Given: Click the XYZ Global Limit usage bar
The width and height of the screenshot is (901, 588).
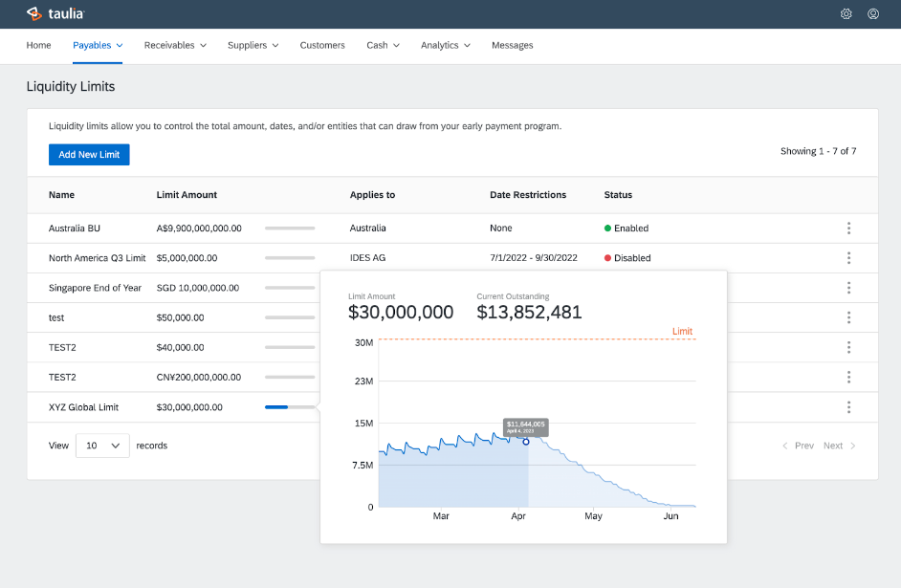Looking at the screenshot, I should pos(290,407).
